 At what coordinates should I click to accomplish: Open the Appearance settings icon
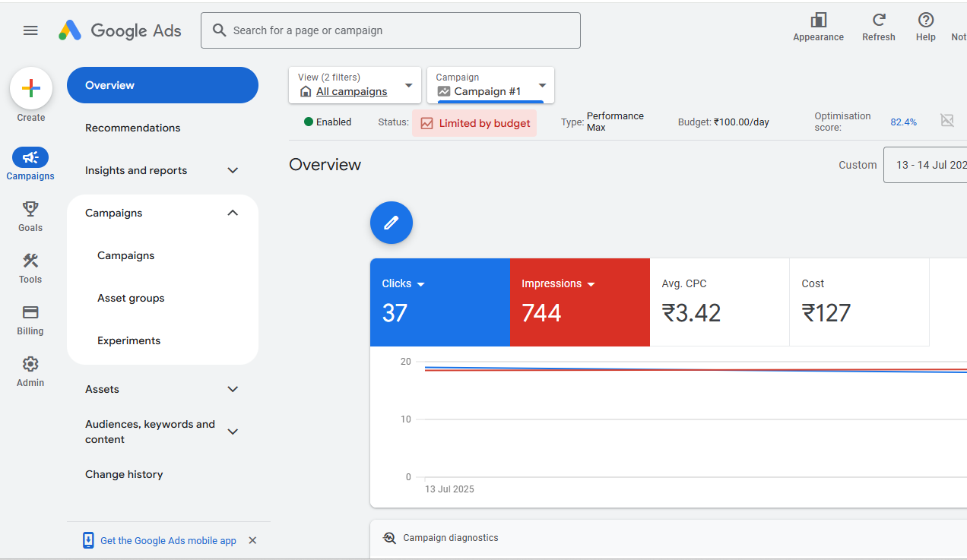click(x=818, y=21)
